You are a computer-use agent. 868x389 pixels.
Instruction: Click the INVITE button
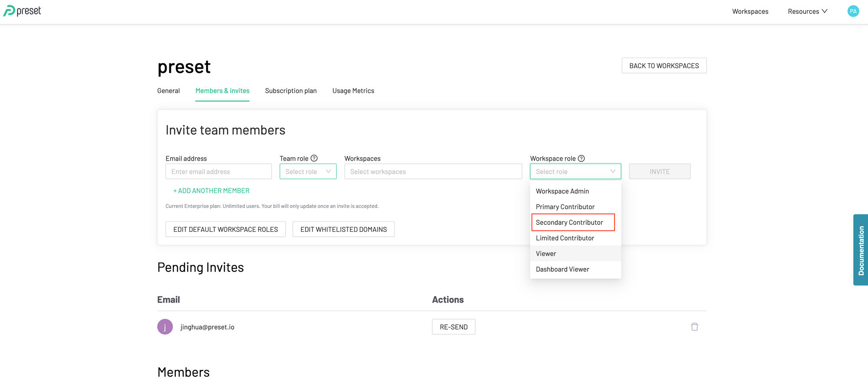[x=660, y=171]
